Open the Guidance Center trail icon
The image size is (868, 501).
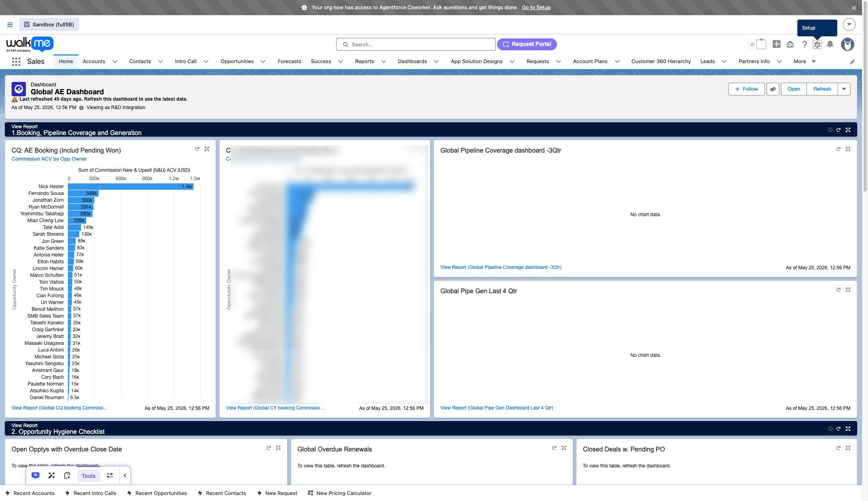pyautogui.click(x=790, y=44)
